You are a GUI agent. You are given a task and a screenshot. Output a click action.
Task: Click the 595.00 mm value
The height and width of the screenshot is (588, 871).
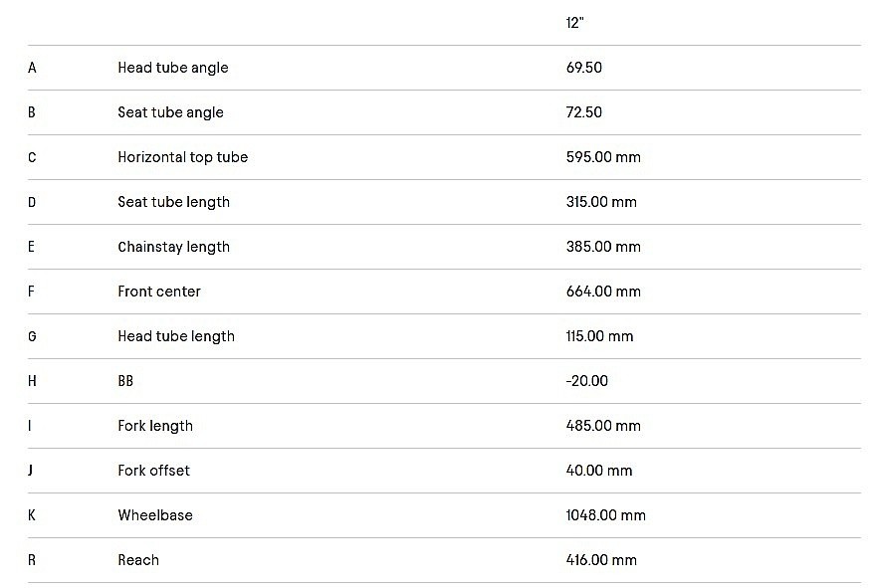[x=601, y=157]
